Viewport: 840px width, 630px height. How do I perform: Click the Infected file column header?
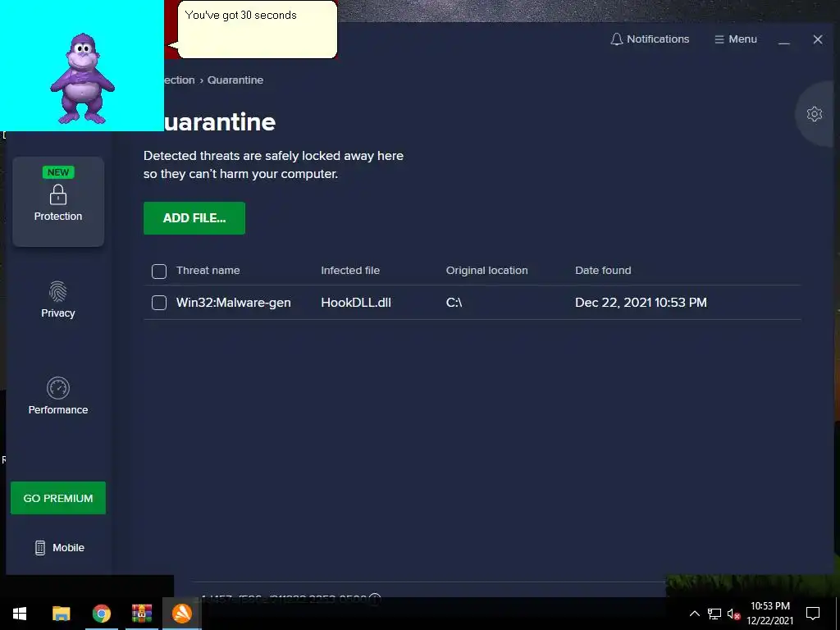pyautogui.click(x=350, y=271)
